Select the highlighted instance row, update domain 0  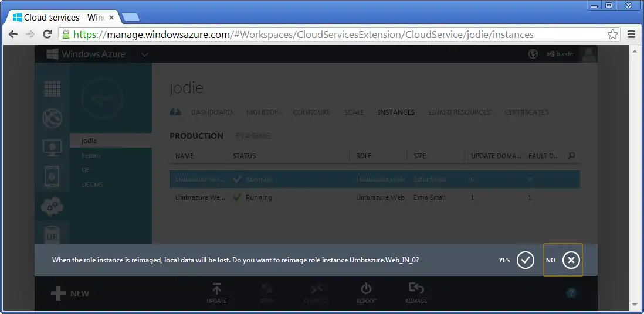point(375,179)
